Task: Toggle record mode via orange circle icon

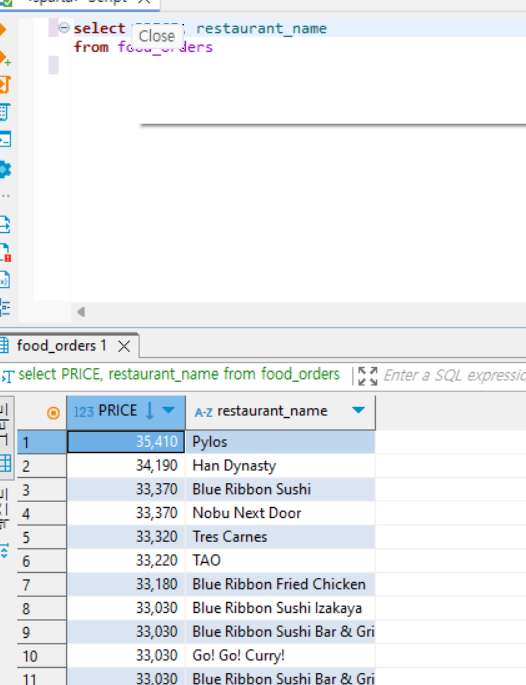Action: point(53,412)
